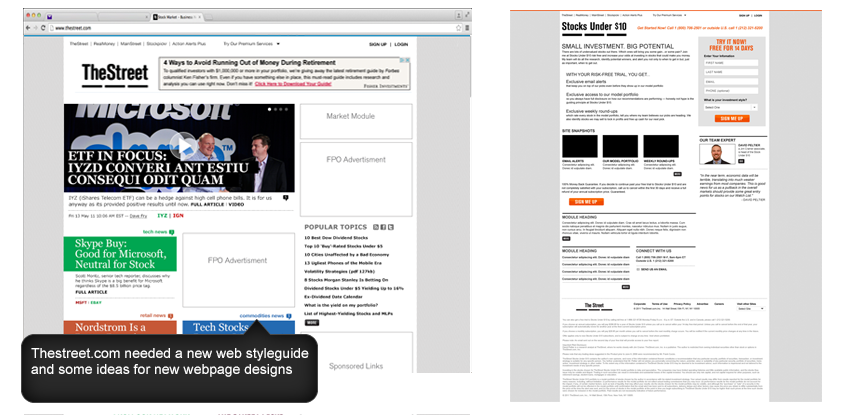Click SIGN ME UP in the trial form
Screen dimensions: 850x415
coord(732,119)
